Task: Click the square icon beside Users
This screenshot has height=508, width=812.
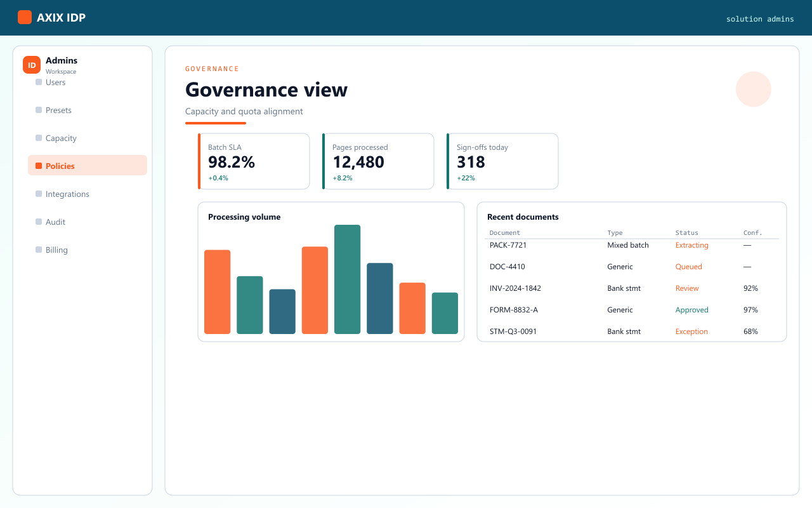Action: pos(39,82)
